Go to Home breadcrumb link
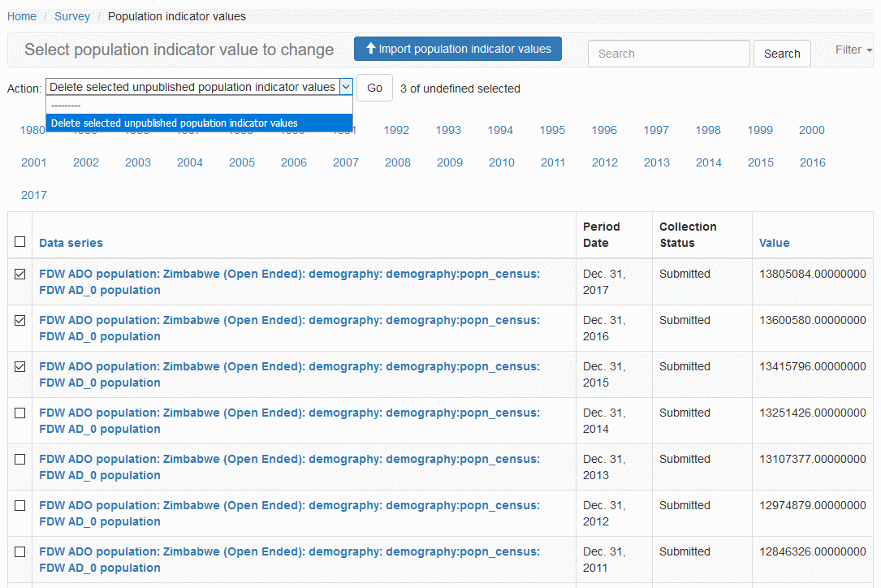This screenshot has width=881, height=588. (x=22, y=16)
